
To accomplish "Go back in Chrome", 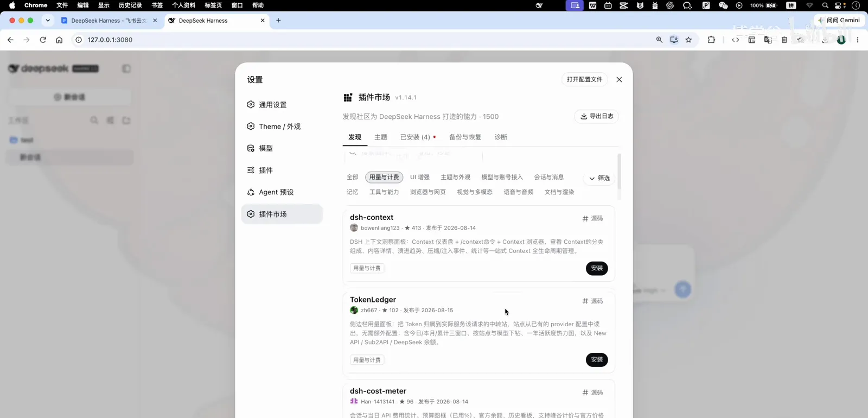I will (10, 40).
